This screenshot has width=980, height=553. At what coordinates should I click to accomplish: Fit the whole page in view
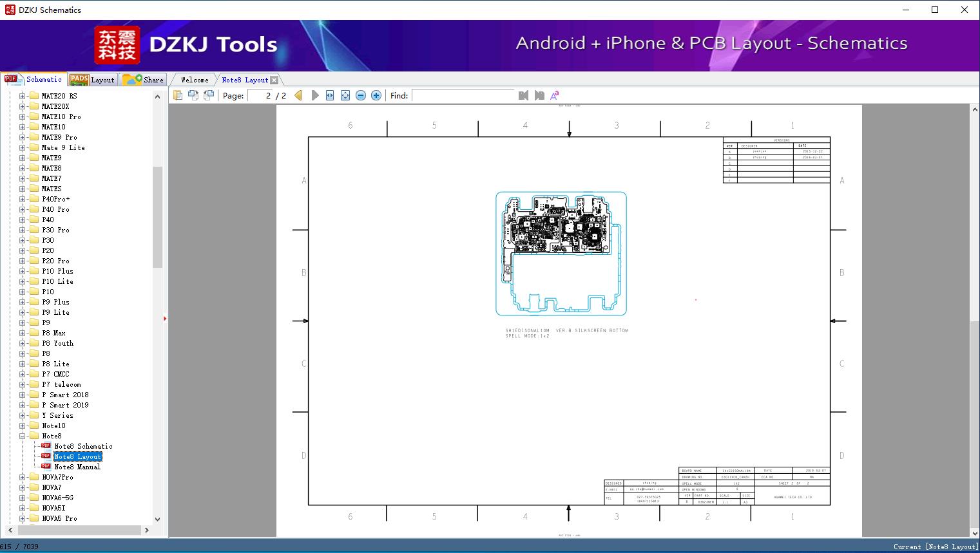coord(345,95)
